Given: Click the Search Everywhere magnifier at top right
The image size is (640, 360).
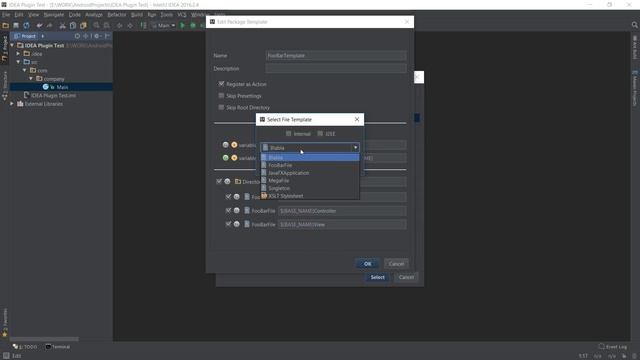Looking at the screenshot, I should (634, 25).
